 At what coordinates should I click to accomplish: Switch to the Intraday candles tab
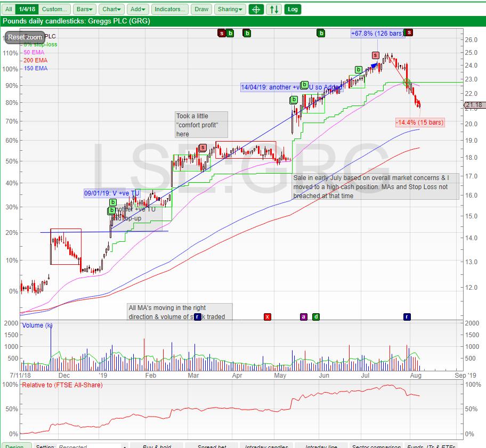266,446
